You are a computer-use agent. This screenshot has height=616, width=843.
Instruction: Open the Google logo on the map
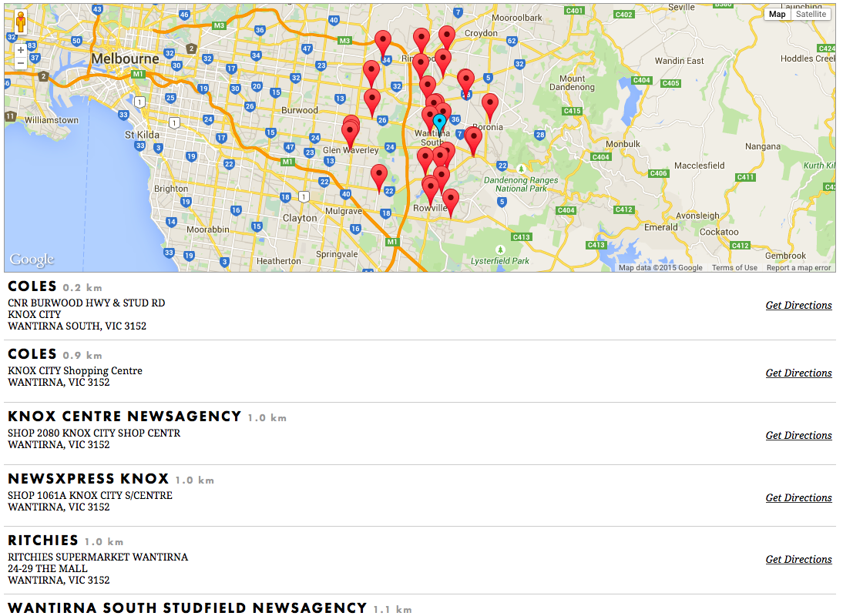(32, 259)
